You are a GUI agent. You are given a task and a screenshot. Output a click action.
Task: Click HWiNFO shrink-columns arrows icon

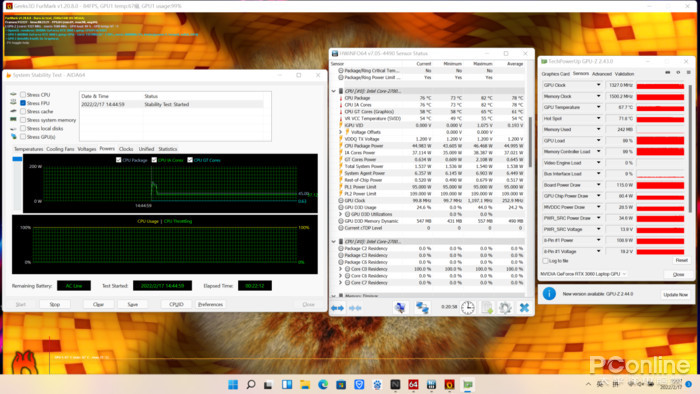(355, 308)
